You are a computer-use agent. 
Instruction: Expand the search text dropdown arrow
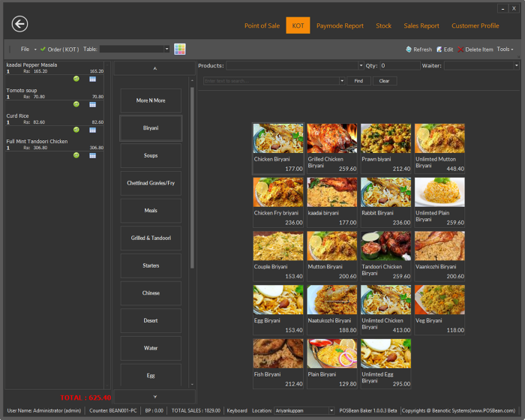342,81
